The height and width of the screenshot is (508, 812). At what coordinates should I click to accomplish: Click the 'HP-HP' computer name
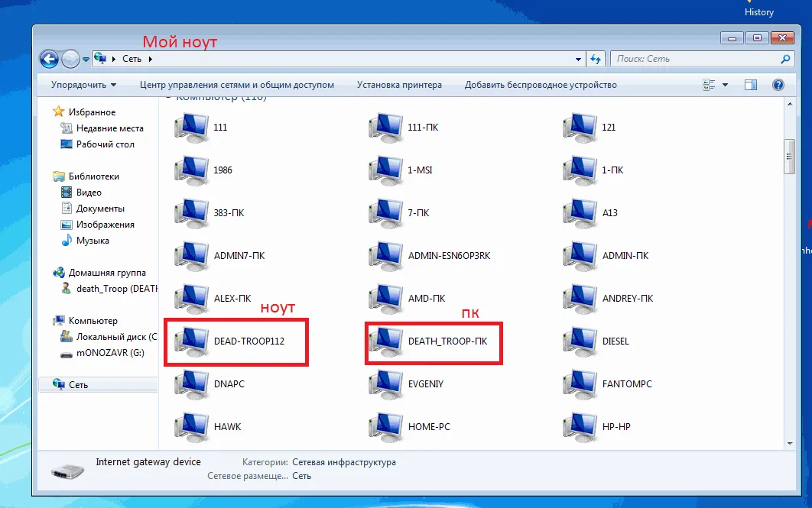(x=616, y=427)
